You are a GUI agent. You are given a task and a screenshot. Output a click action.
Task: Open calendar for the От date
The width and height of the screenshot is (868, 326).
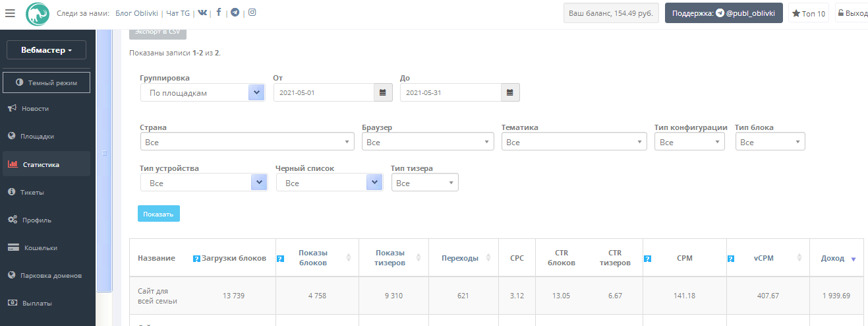click(383, 93)
